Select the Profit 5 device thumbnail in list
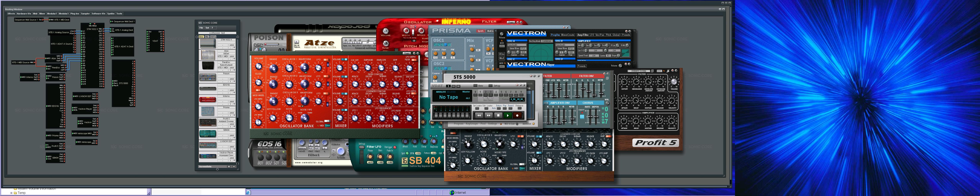The height and width of the screenshot is (196, 980). [x=208, y=122]
